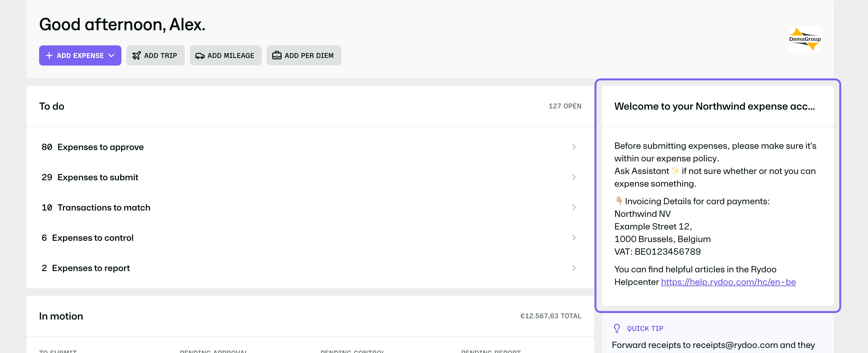The height and width of the screenshot is (353, 868).
Task: Open the Expenses to control chevron arrow
Action: coord(573,238)
